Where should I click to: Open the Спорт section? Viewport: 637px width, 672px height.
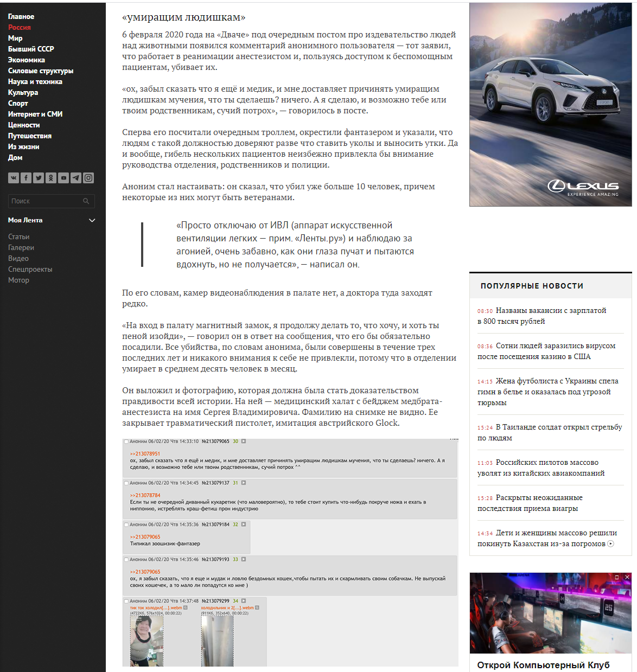[x=18, y=104]
